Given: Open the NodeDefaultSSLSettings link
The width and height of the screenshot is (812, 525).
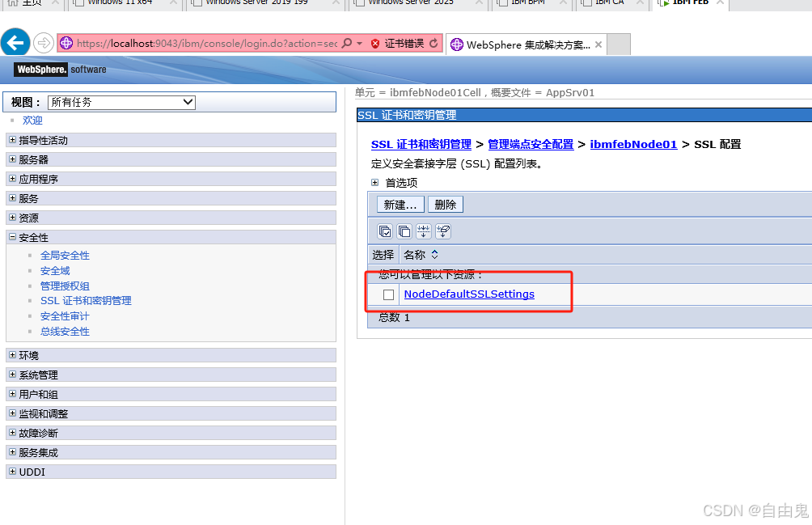Looking at the screenshot, I should pos(469,294).
